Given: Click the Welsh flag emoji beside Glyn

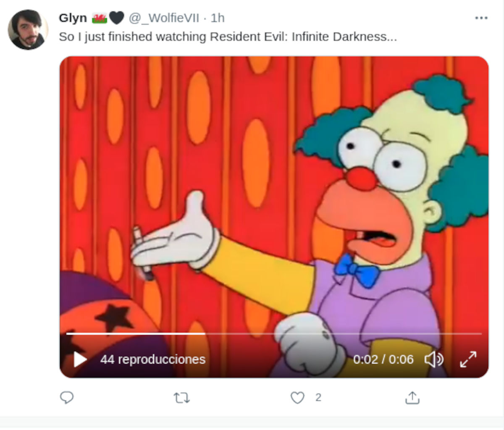Looking at the screenshot, I should (x=100, y=18).
